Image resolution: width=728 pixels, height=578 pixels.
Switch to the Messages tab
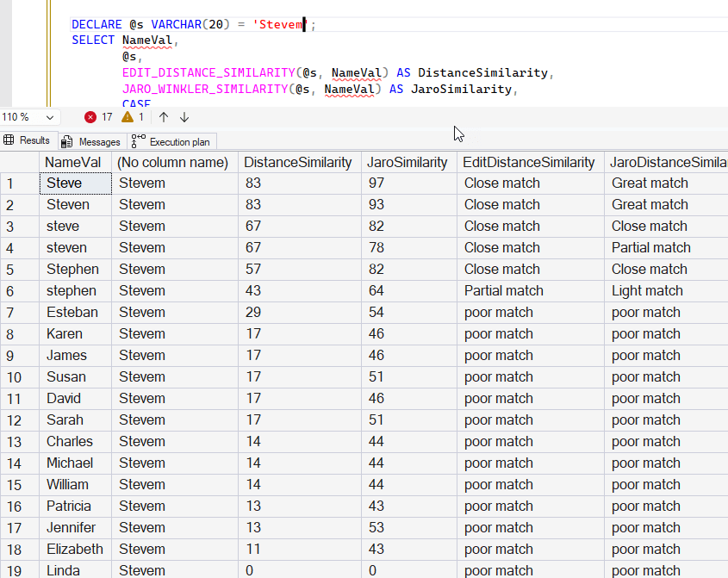point(99,141)
